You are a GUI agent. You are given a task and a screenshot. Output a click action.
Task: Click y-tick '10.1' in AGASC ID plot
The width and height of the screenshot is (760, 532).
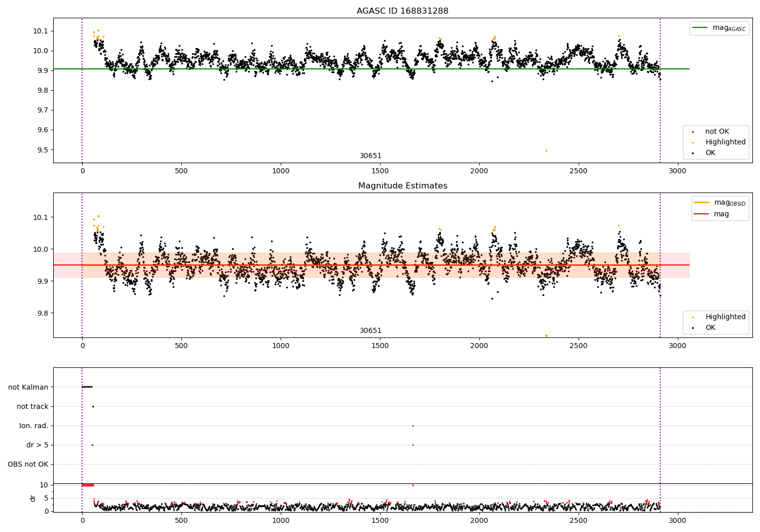(x=41, y=31)
